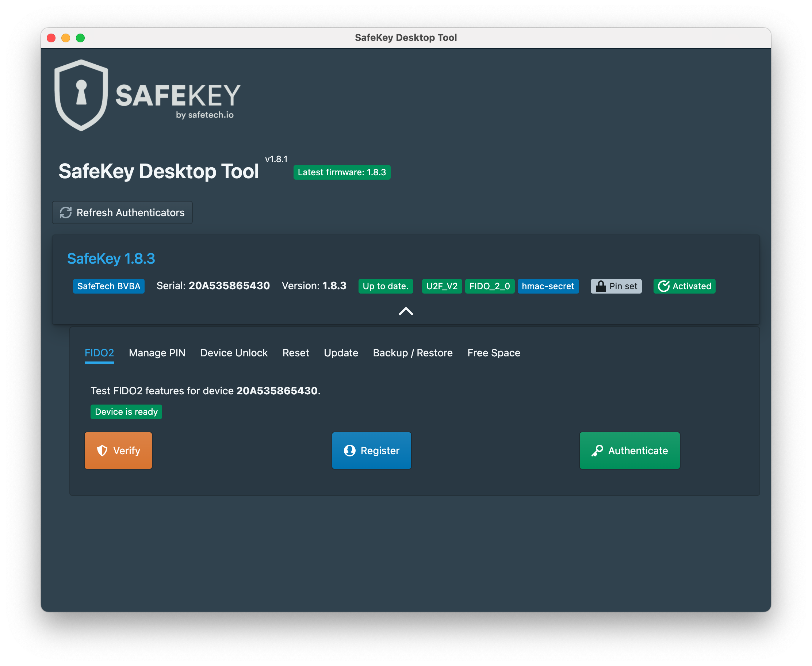This screenshot has width=812, height=666.
Task: Click the SafeKey 1.8.3 device title
Action: pos(111,259)
